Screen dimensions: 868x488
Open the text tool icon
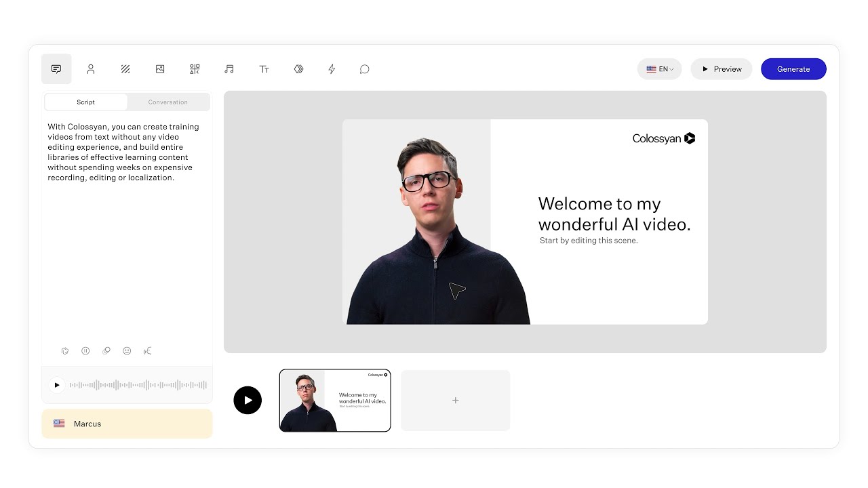tap(264, 69)
